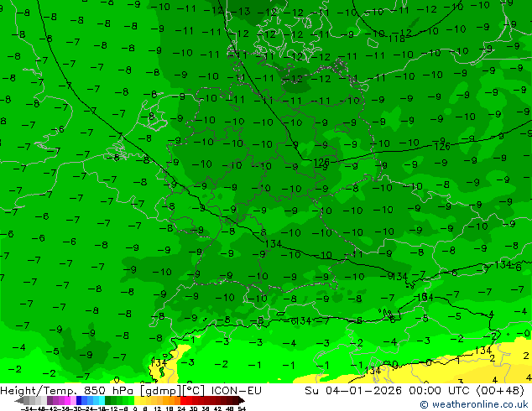Click the '[°C]' unit label
532x411 pixels.
pos(194,391)
